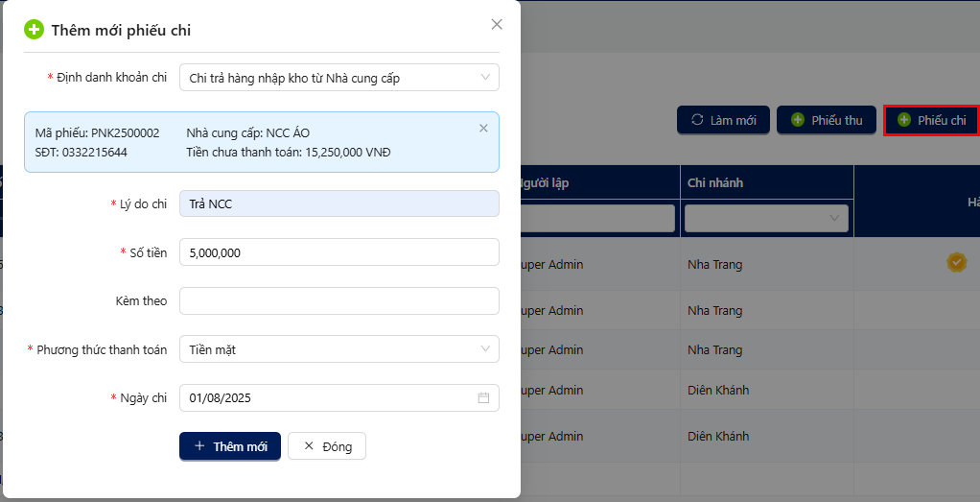980x502 pixels.
Task: Click the Chi nhánh column header
Action: tap(715, 183)
